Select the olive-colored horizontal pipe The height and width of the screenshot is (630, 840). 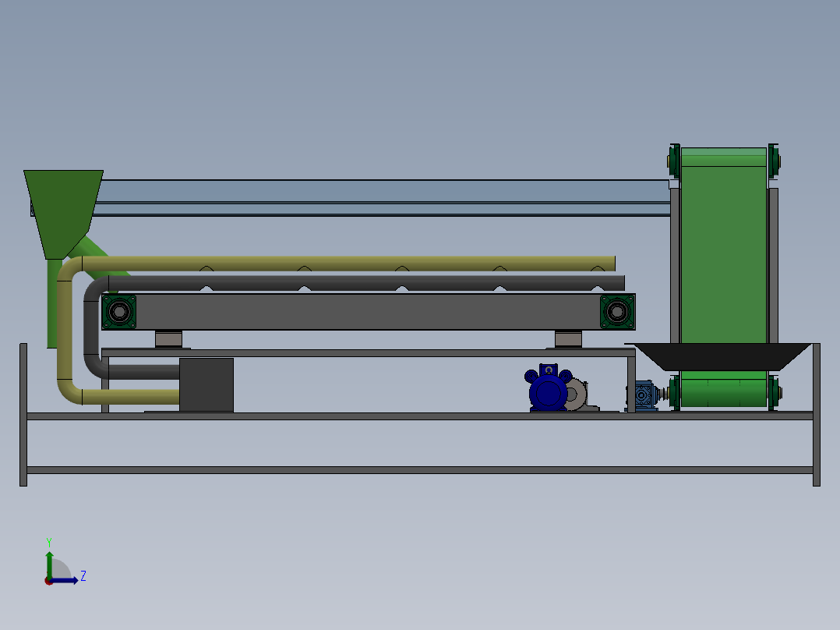coord(348,264)
